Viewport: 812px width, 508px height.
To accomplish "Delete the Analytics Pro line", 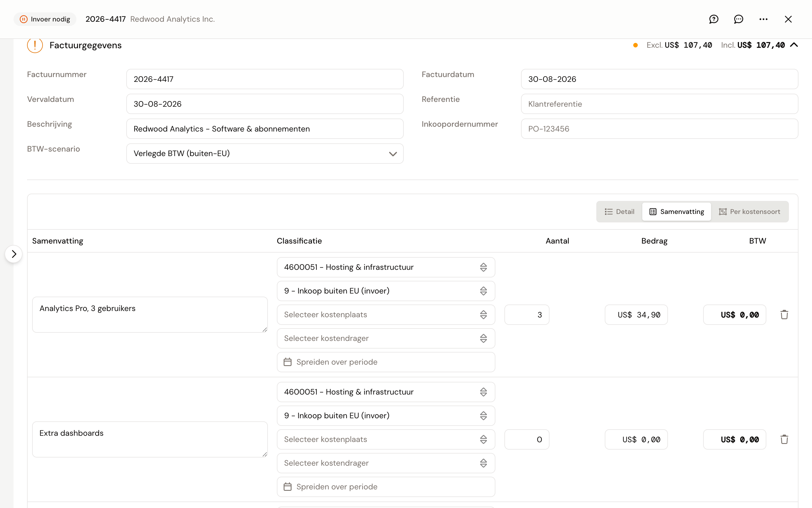I will (784, 315).
